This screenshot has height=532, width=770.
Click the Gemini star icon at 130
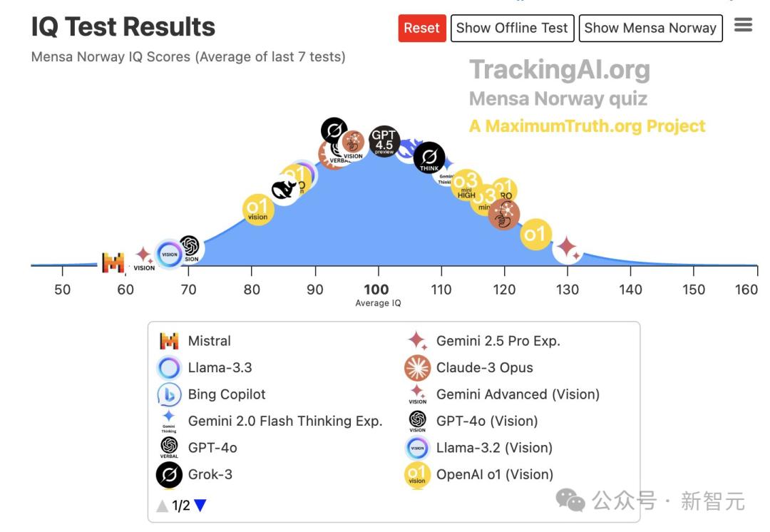coord(568,247)
